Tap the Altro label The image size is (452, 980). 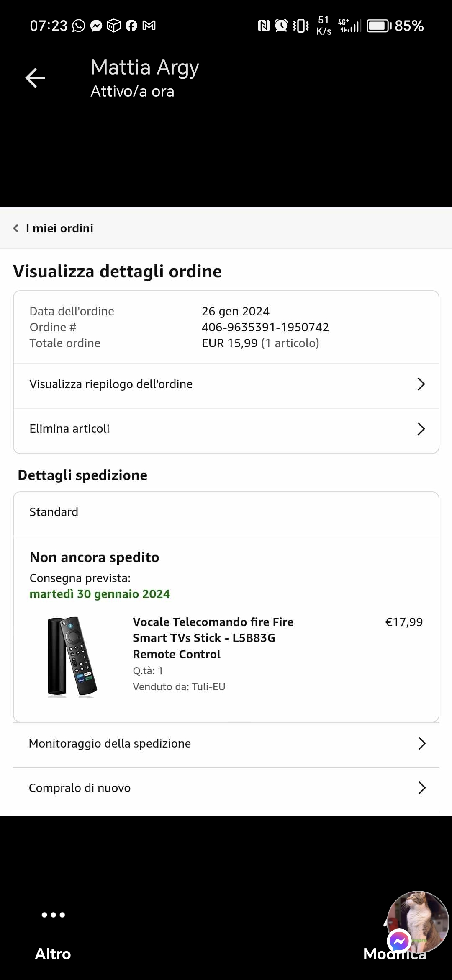coord(53,954)
